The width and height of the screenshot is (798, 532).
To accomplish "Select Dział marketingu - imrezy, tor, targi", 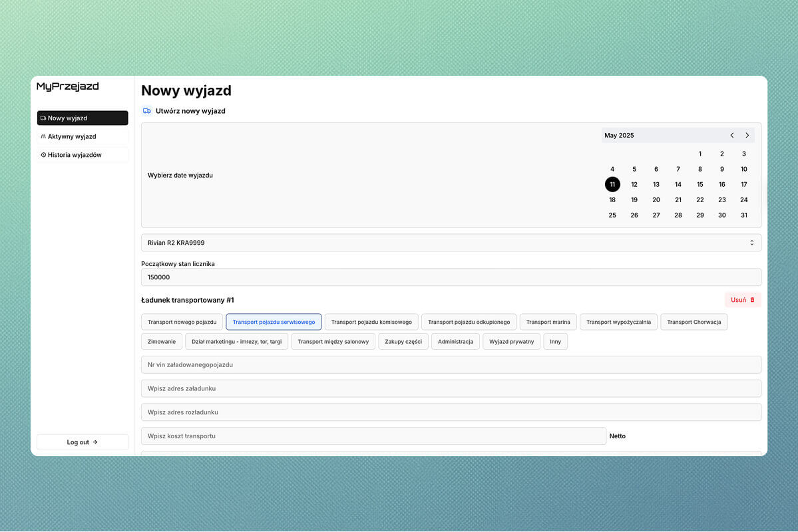I will [x=237, y=341].
